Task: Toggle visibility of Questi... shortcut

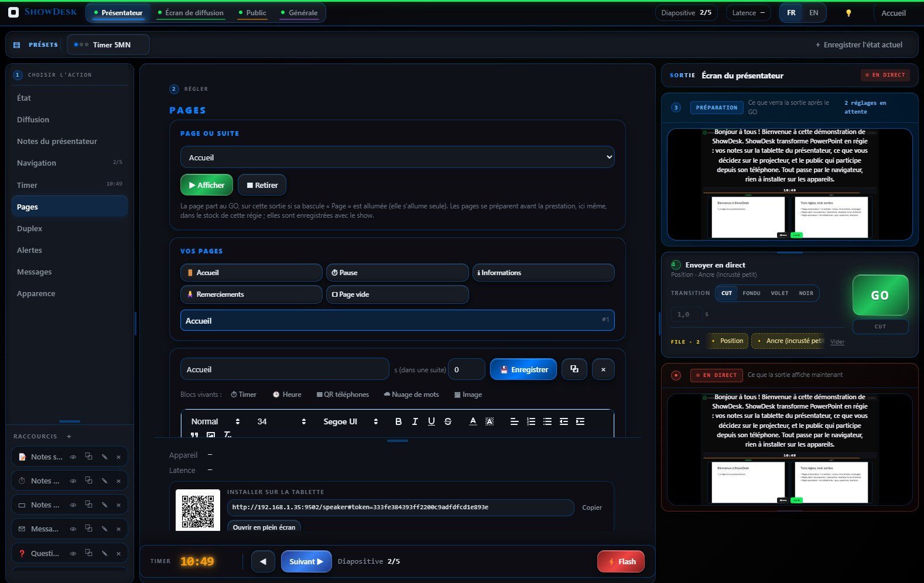Action: (73, 553)
